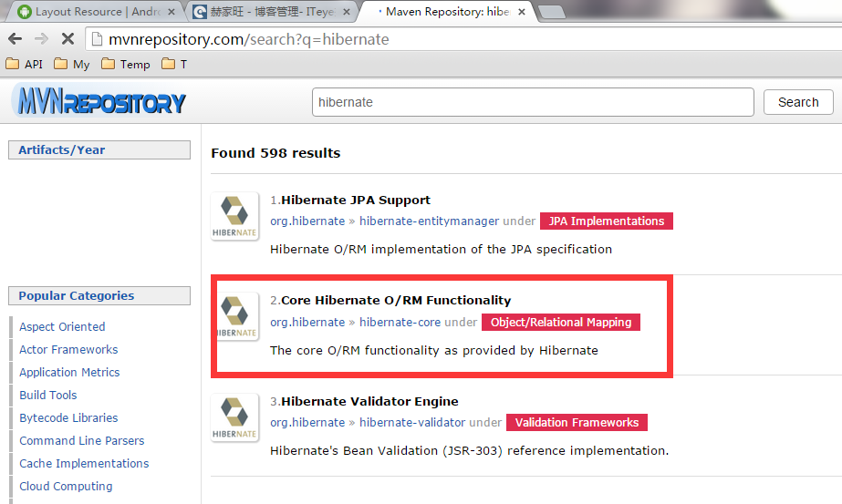Close the Layout Resource tab

click(x=172, y=12)
